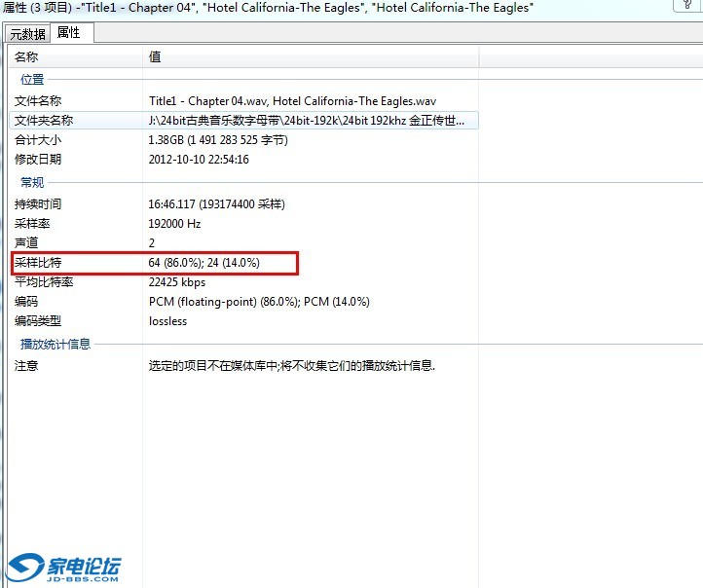Image resolution: width=703 pixels, height=588 pixels.
Task: Select the 编码 row label
Action: (26, 301)
